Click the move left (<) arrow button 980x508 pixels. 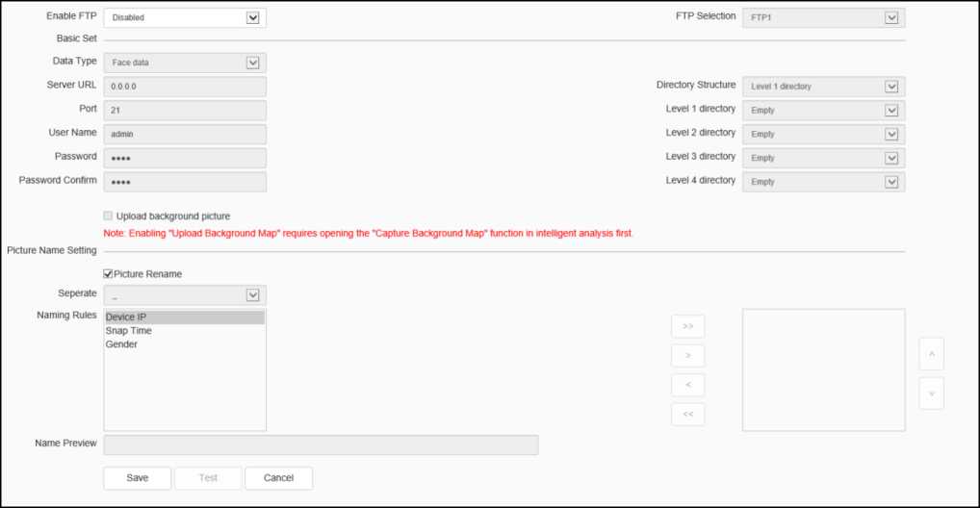tap(687, 386)
